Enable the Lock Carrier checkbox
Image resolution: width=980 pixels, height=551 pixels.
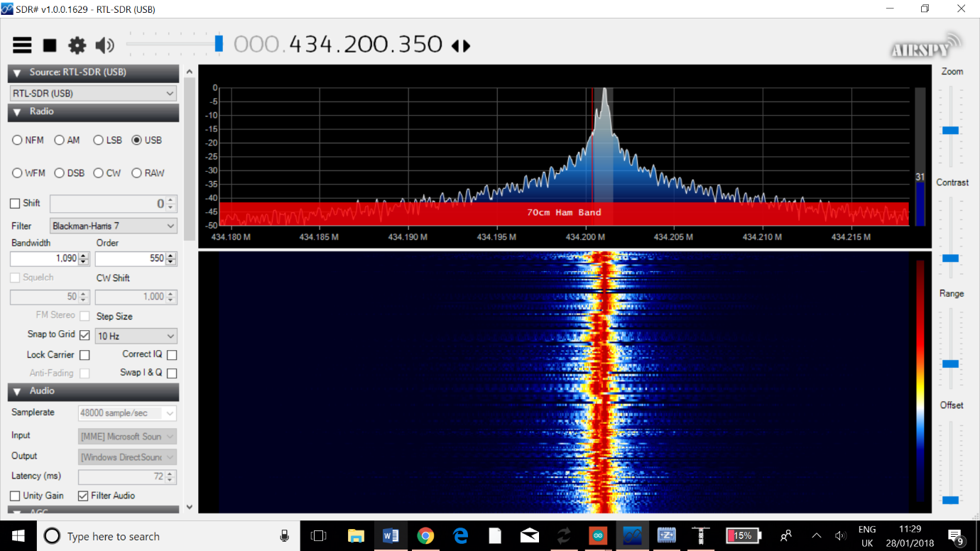pyautogui.click(x=85, y=354)
